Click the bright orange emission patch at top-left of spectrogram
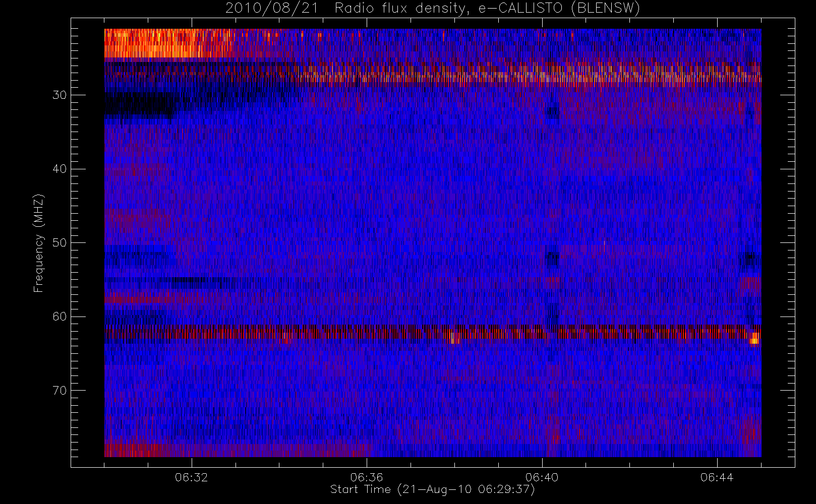 (x=154, y=43)
